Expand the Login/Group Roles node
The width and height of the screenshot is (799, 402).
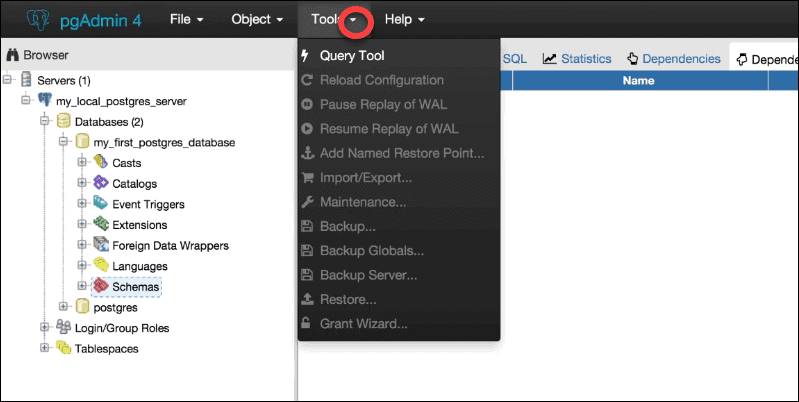pyautogui.click(x=44, y=328)
